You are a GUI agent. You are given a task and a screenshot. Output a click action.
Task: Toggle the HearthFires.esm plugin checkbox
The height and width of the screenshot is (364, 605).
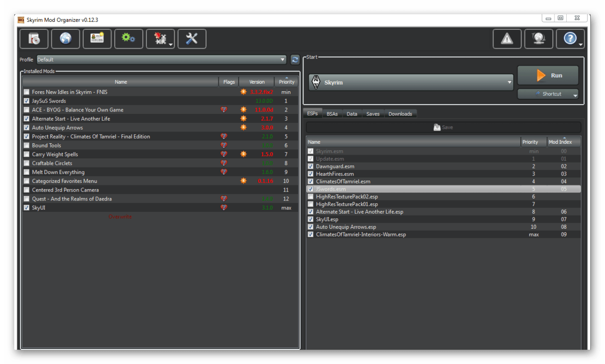click(311, 174)
